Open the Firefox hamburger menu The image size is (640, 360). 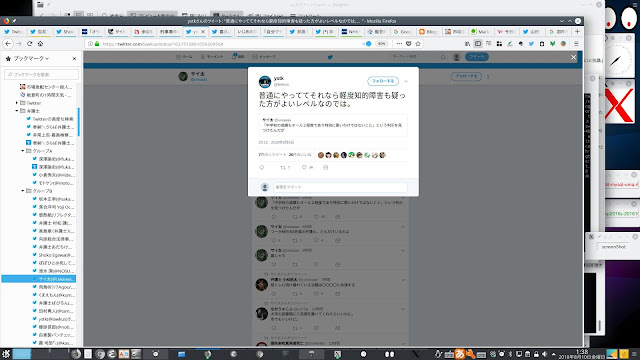(576, 44)
